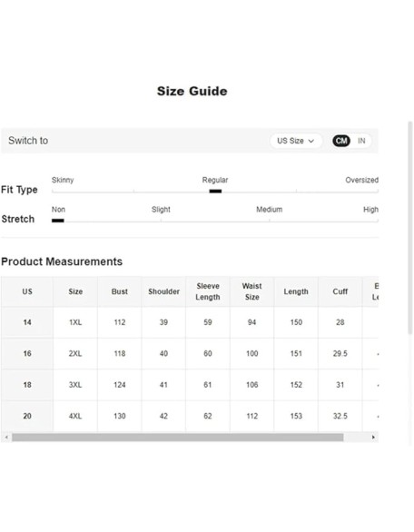Image resolution: width=414 pixels, height=532 pixels.
Task: Click the Shoulder column header
Action: coord(163,291)
